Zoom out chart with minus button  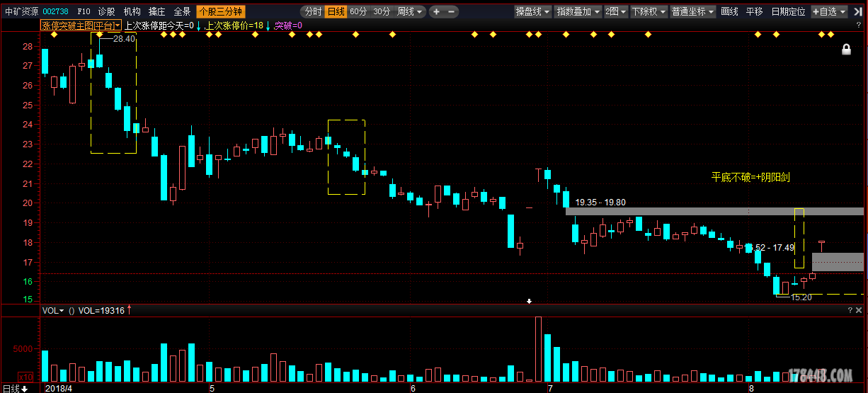coord(451,12)
